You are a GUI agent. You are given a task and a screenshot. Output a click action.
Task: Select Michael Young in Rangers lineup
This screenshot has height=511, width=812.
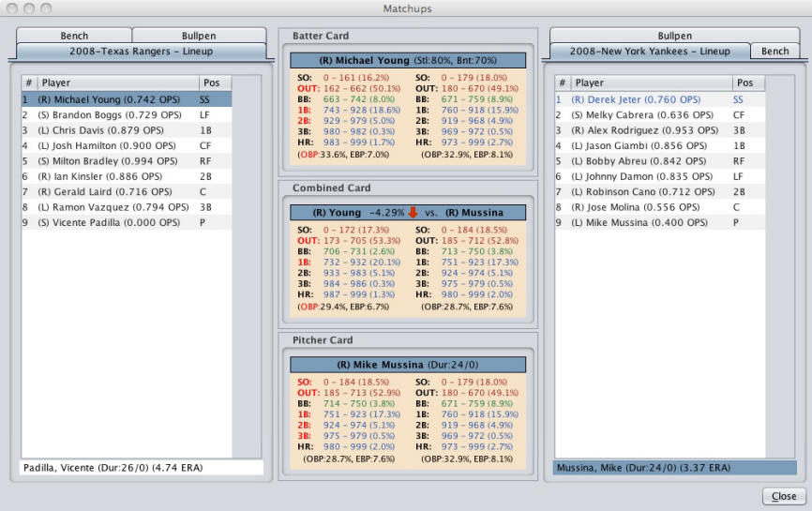pos(127,99)
